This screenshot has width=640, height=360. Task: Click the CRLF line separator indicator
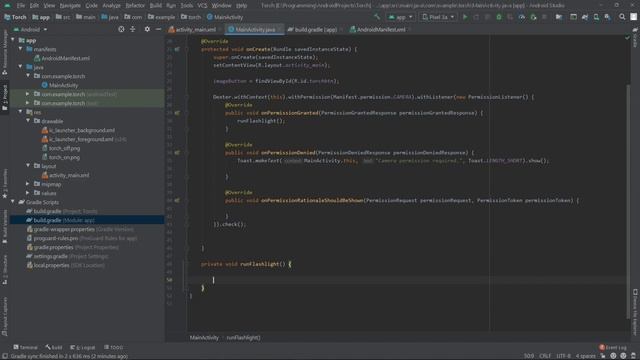coord(545,356)
